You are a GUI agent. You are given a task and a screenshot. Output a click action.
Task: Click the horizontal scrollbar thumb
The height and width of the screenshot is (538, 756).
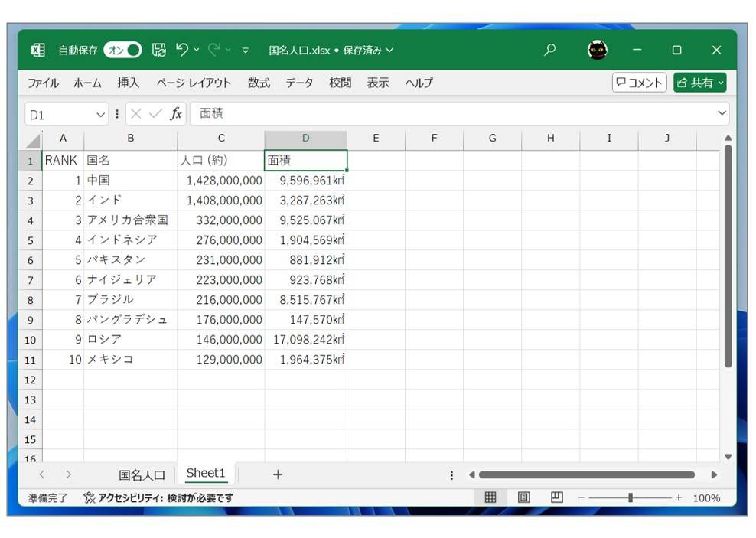[x=587, y=474]
